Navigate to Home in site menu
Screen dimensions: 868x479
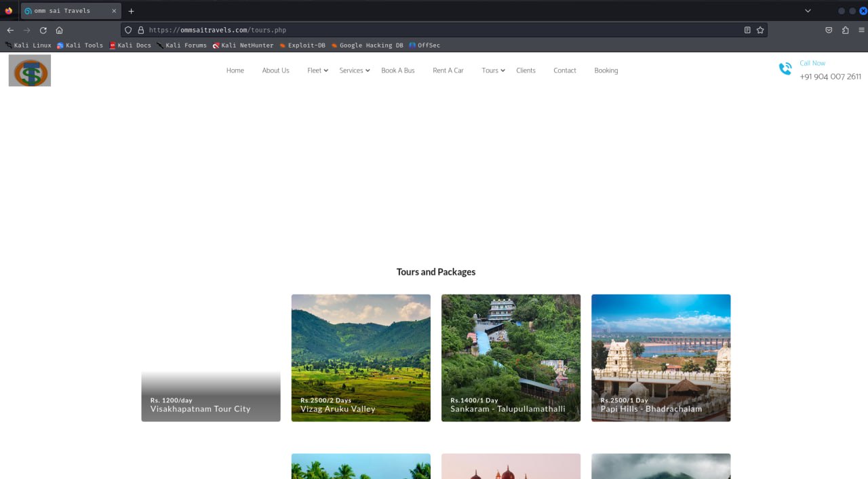point(235,71)
